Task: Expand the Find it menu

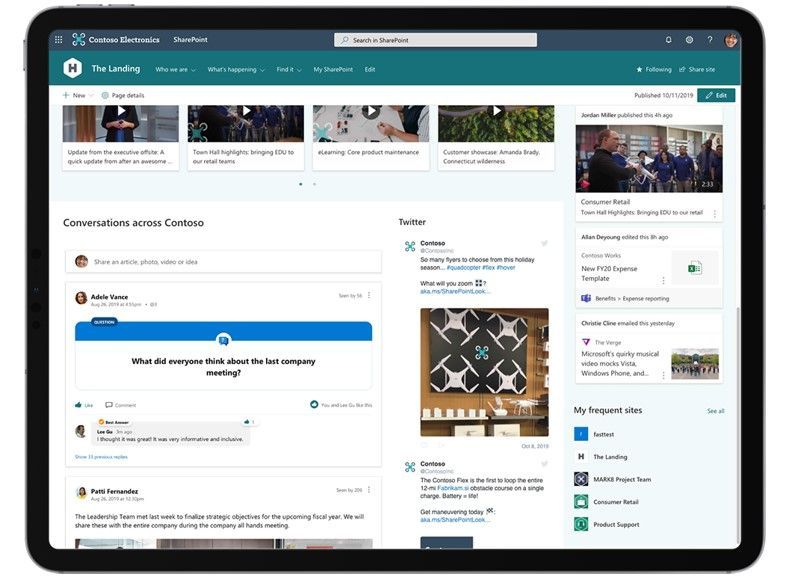Action: (x=289, y=69)
